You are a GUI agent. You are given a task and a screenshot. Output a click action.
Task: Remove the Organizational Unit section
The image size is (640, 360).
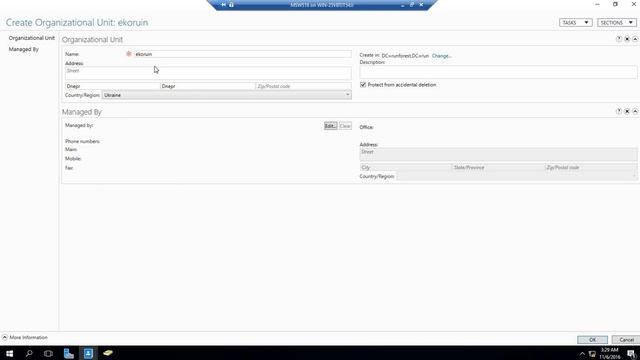click(627, 39)
